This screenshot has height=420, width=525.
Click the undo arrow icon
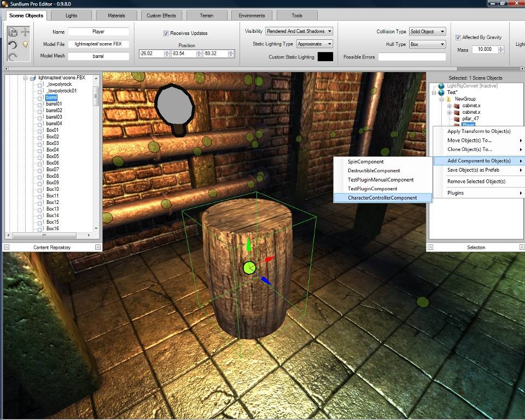tap(13, 44)
